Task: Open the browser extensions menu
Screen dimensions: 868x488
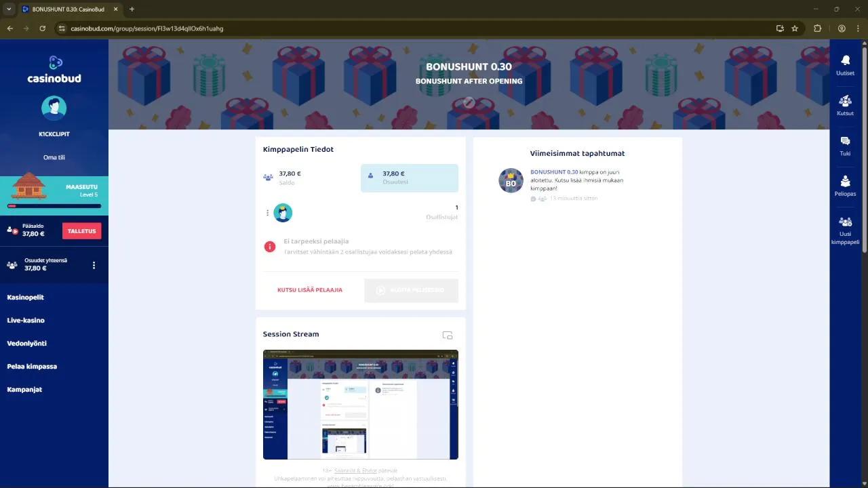Action: [x=817, y=28]
